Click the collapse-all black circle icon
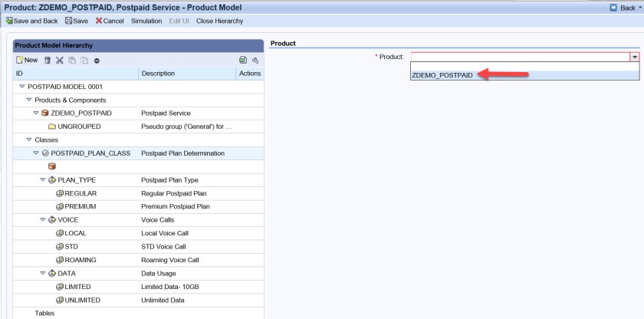This screenshot has width=644, height=319. pos(97,60)
